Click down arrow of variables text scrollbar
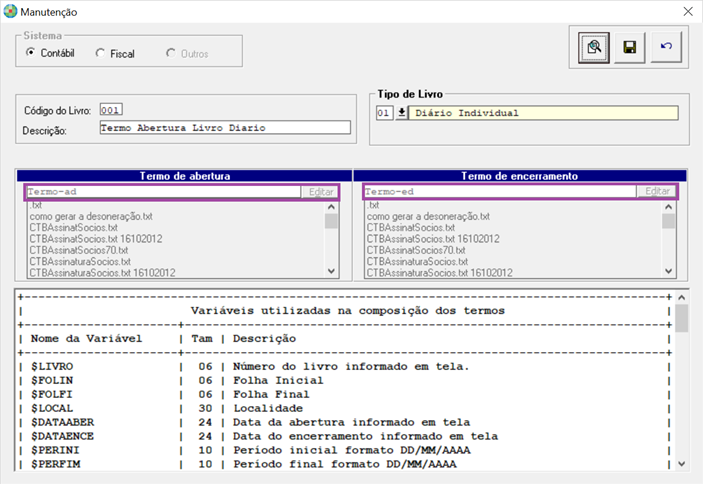This screenshot has width=703, height=484. point(681,464)
